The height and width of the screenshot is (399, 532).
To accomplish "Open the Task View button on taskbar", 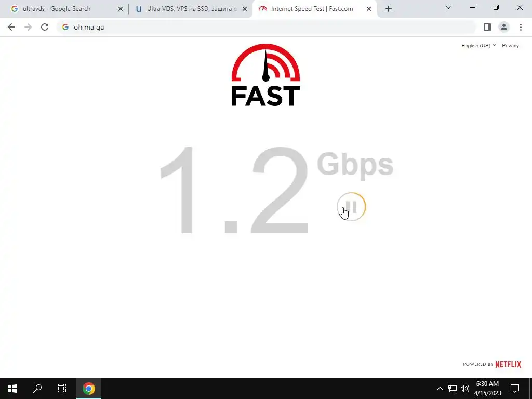I will [62, 389].
